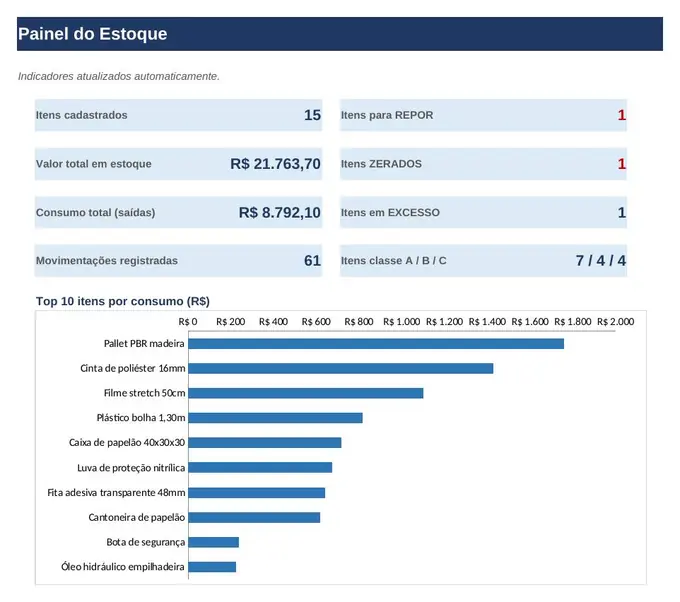The width and height of the screenshot is (680, 602).
Task: Click the 'R$ 1.200' axis tick
Action: point(445,322)
